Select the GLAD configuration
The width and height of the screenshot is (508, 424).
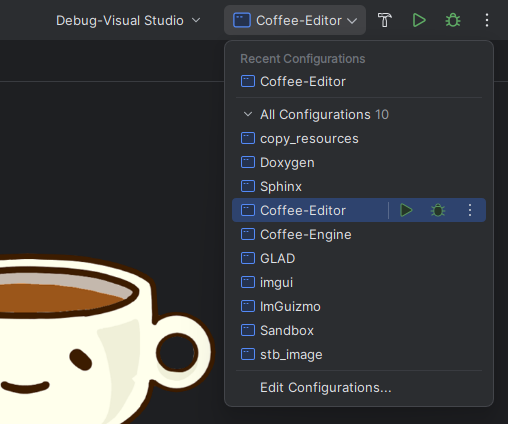359,258
